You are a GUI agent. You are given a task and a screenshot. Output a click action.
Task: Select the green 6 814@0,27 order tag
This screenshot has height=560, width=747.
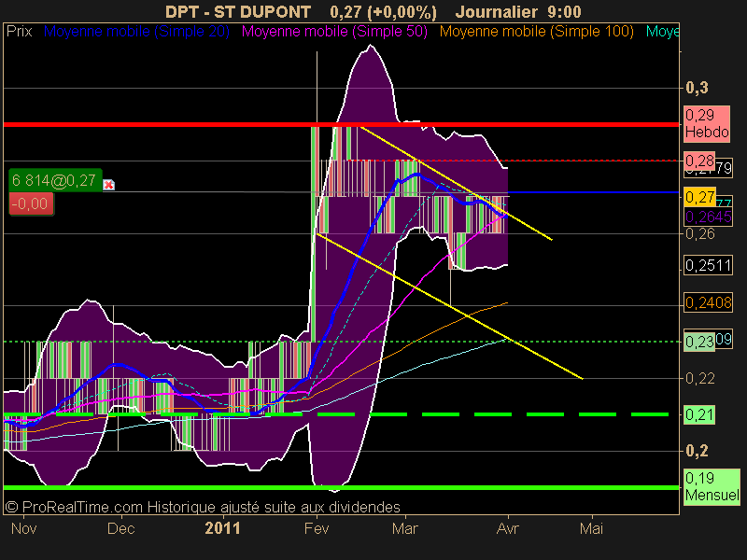click(x=55, y=180)
